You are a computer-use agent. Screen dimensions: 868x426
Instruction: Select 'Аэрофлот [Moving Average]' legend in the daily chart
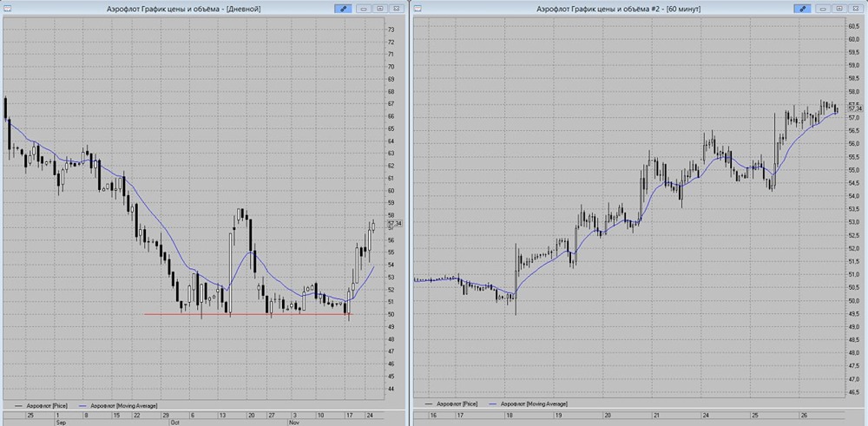tap(123, 405)
